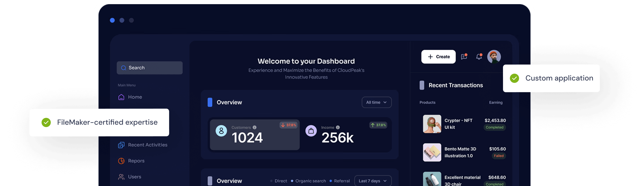
Task: Click the Bento Matte 3D illustration name
Action: click(460, 152)
